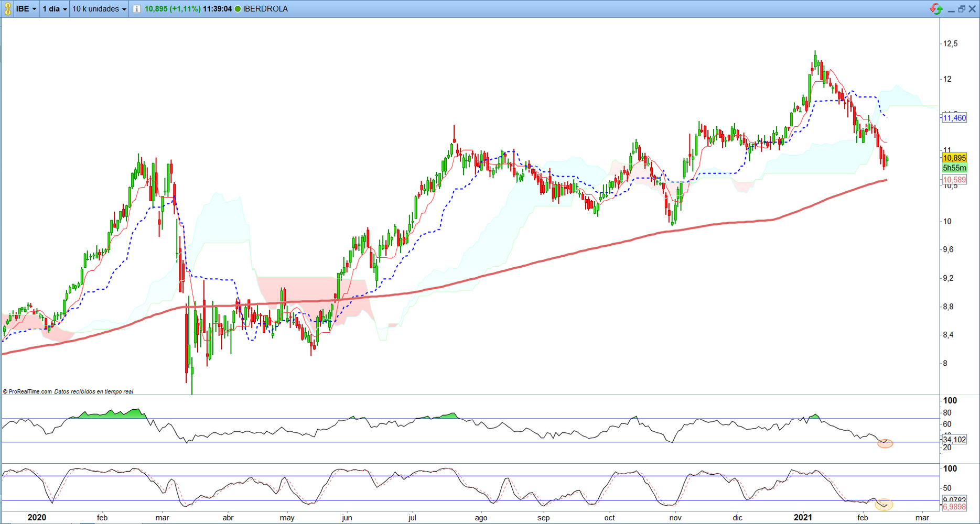Click the 2021 year label on time axis
Screen dimensions: 980x524
click(x=803, y=518)
